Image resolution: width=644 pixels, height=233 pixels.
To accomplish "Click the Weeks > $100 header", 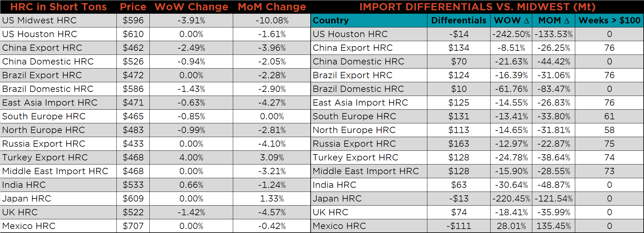I will [x=609, y=21].
